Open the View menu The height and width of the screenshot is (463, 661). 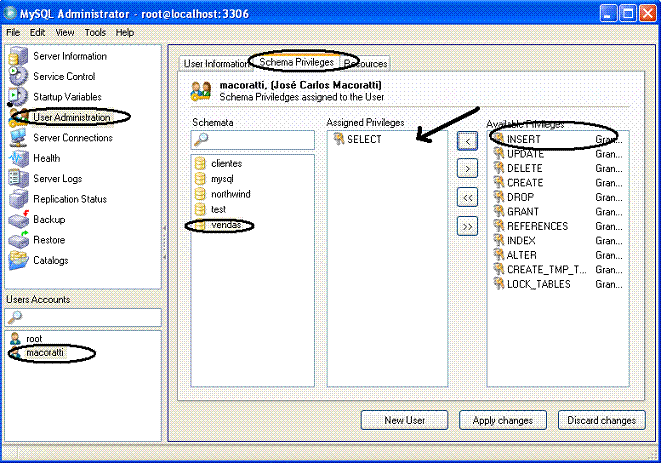point(64,32)
